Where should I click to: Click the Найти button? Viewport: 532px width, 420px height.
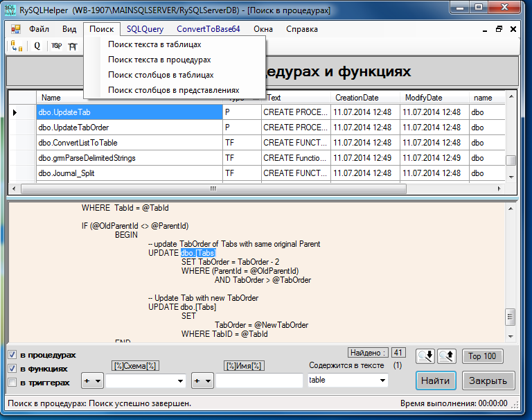(x=436, y=380)
